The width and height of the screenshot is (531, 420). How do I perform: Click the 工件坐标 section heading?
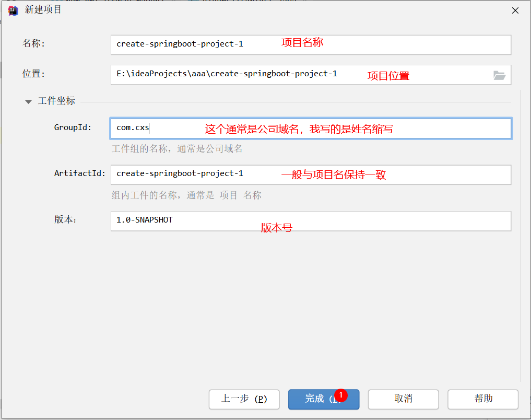(x=56, y=101)
